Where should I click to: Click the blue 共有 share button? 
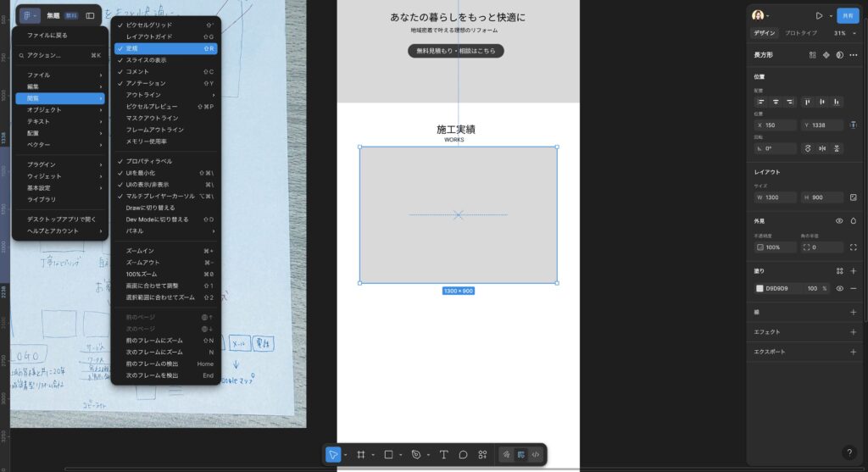847,15
